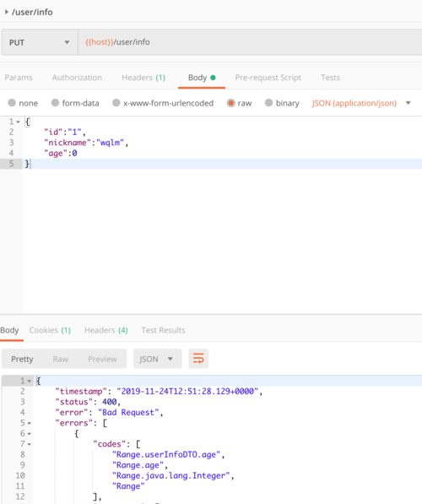Screen dimensions: 422x504
Task: Toggle word wrap icon in response toolbar
Action: point(198,359)
